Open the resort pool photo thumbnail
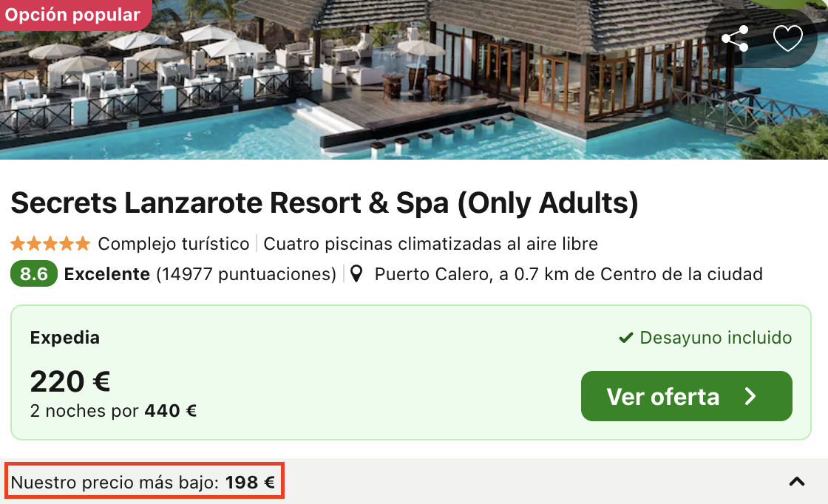This screenshot has height=504, width=828. [x=414, y=80]
